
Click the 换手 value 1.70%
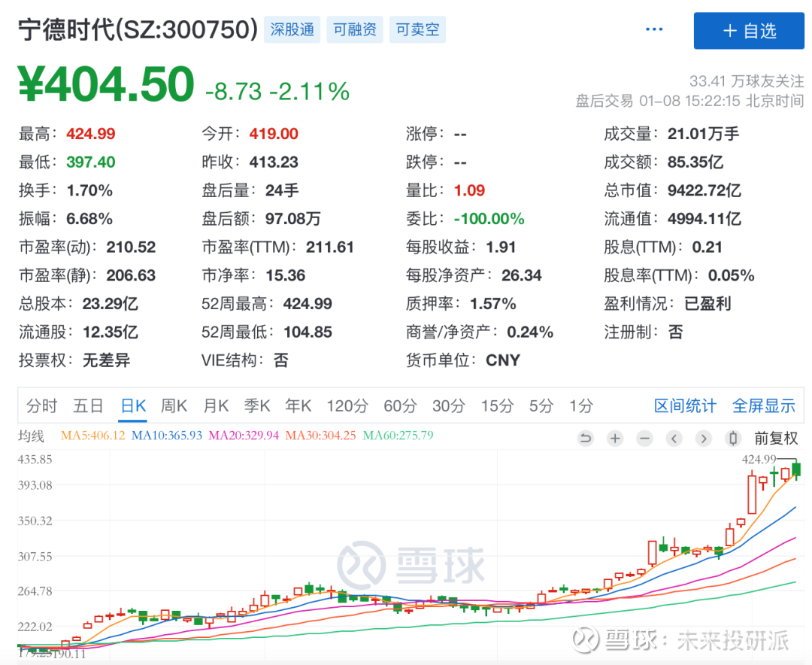[89, 190]
